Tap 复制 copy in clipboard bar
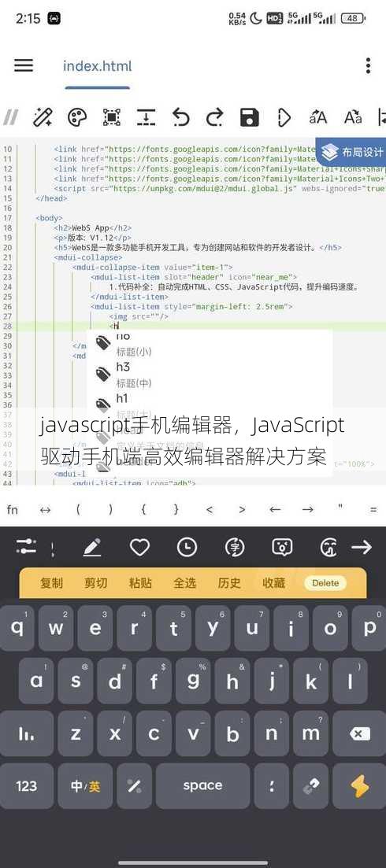386x868 pixels. point(51,583)
